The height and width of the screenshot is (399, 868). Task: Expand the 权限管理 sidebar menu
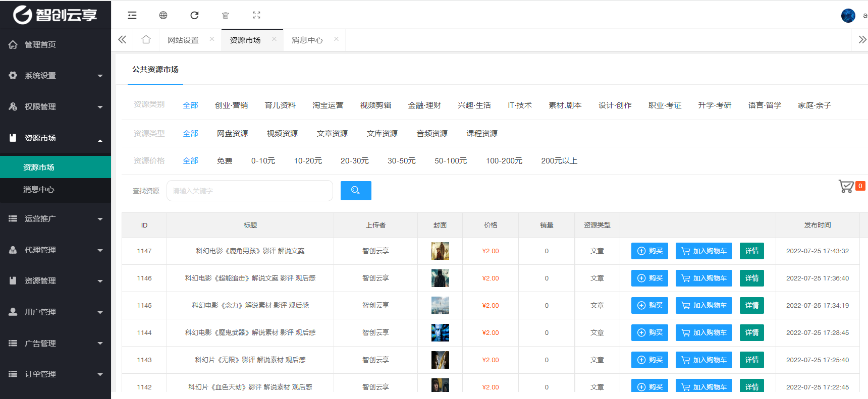[x=56, y=107]
